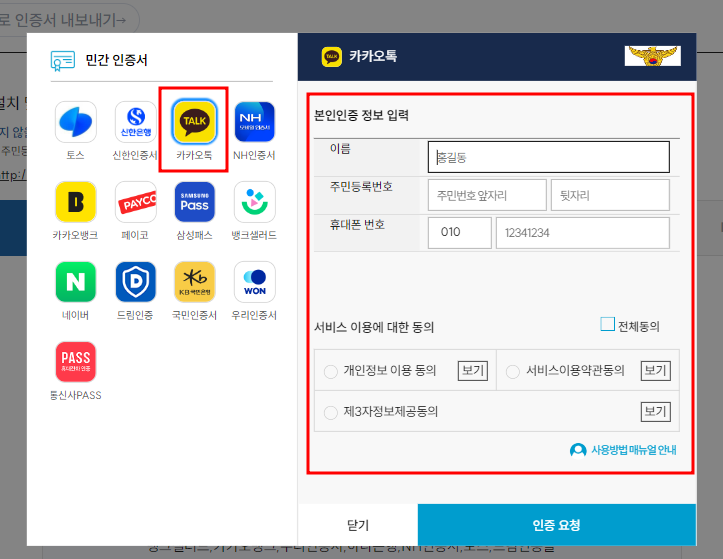Choose the Shinhan certificate (신한인증서) icon
723x559 pixels.
coord(136,122)
